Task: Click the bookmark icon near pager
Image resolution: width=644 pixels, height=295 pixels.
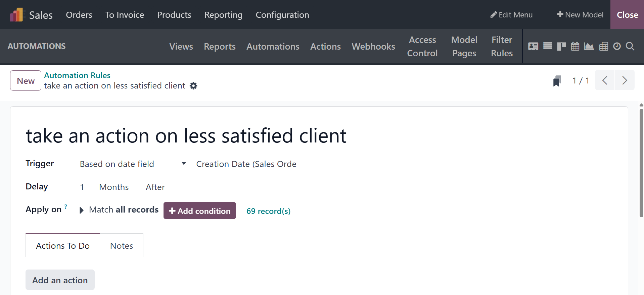Action: tap(557, 81)
